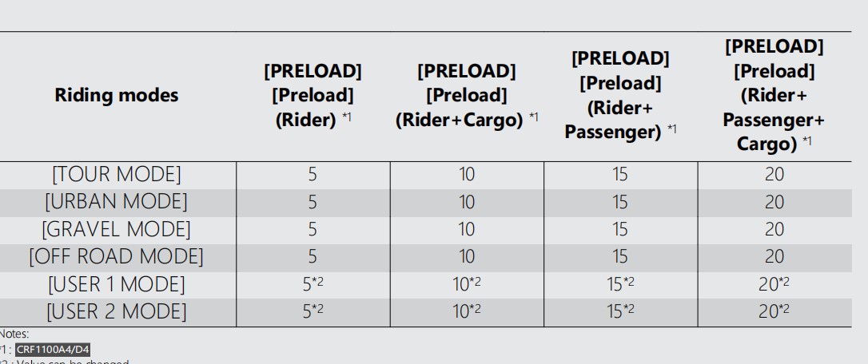Select the [URBAN MODE] row label
This screenshot has height=364, width=868.
click(x=117, y=202)
